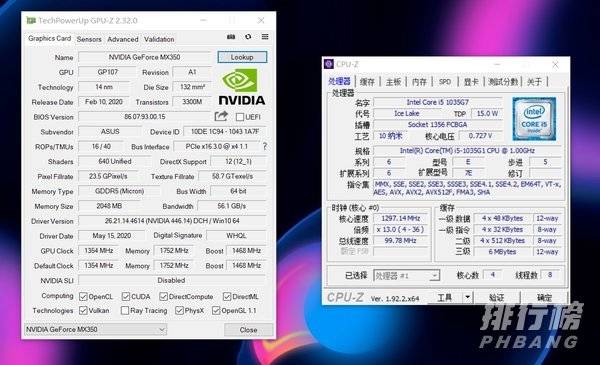Expand the 工具 dropdown arrow in CPU-Z

tap(467, 297)
